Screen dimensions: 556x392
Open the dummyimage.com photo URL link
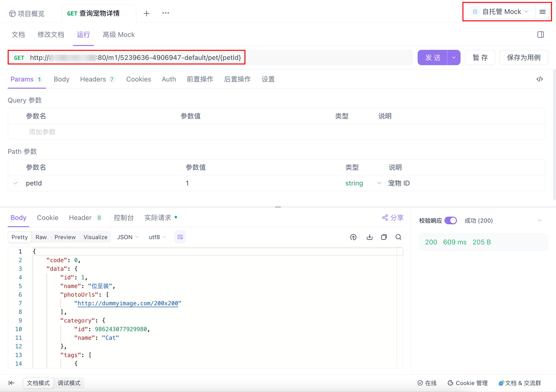coord(129,303)
